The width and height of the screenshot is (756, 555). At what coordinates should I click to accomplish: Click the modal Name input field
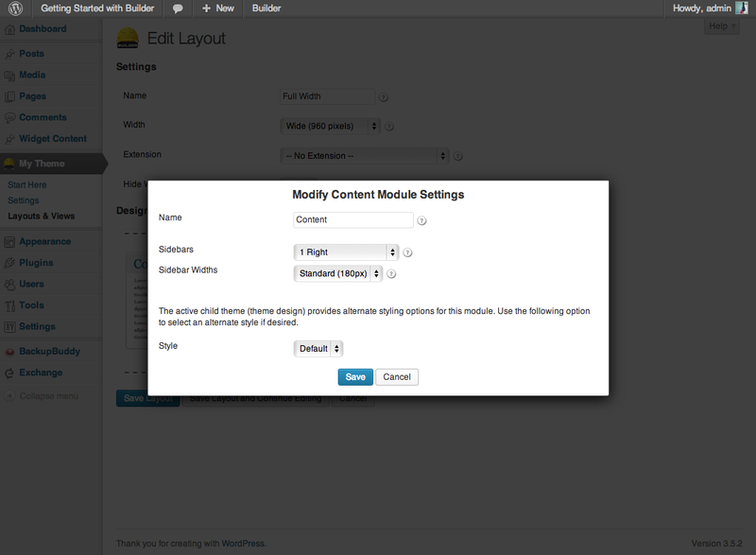(x=352, y=220)
